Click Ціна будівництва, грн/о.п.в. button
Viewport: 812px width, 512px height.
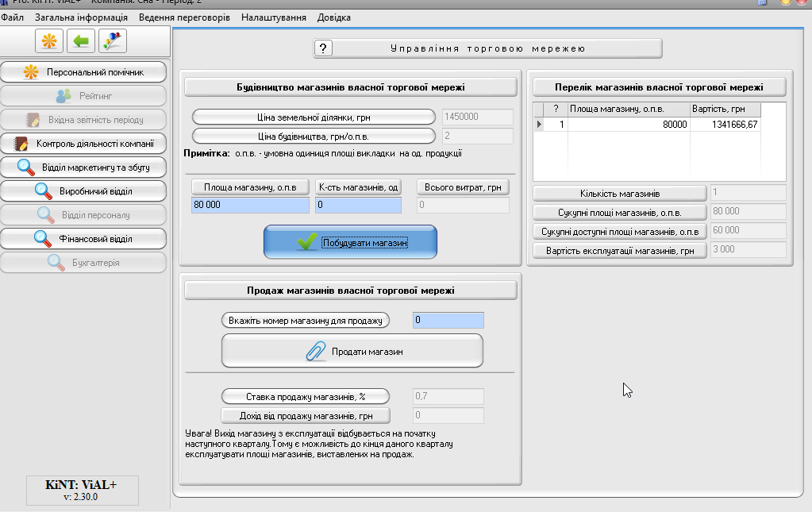point(314,137)
